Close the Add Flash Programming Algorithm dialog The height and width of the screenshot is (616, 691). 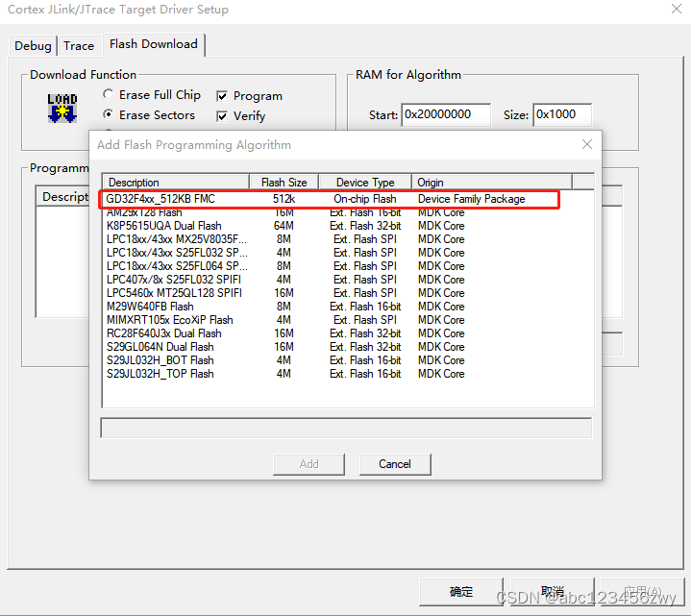[x=586, y=144]
